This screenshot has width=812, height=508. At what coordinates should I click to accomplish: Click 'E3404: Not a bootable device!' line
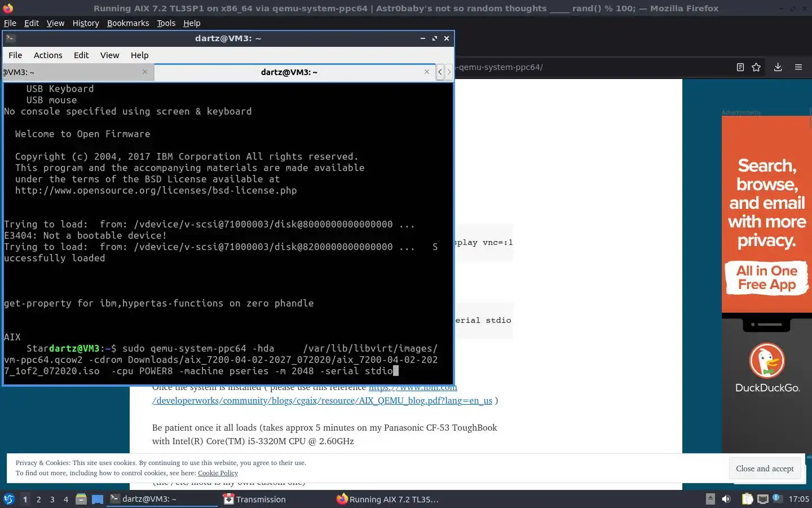tap(85, 235)
